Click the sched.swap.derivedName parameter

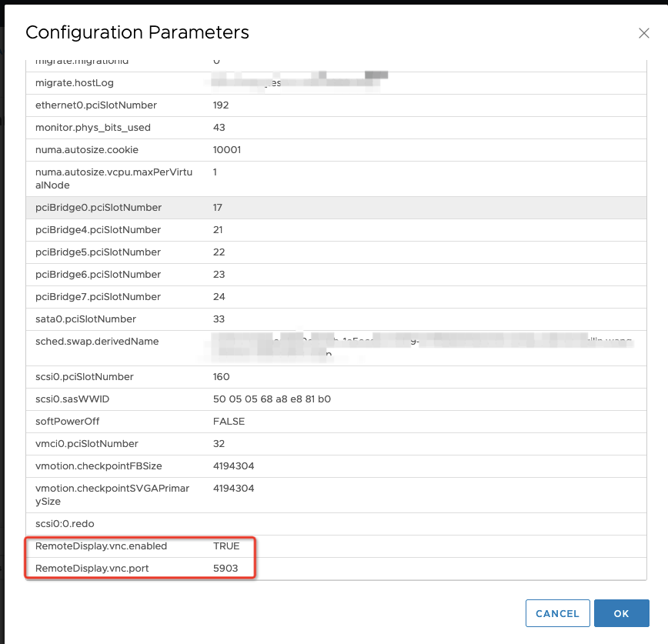point(96,341)
